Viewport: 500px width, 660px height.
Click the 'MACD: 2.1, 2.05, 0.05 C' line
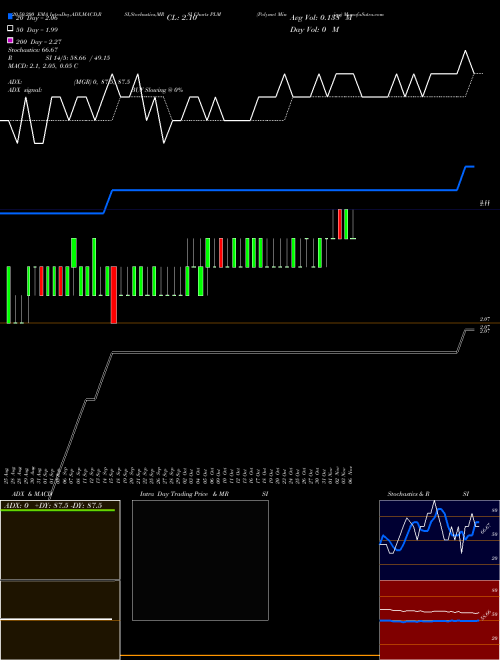pos(43,66)
